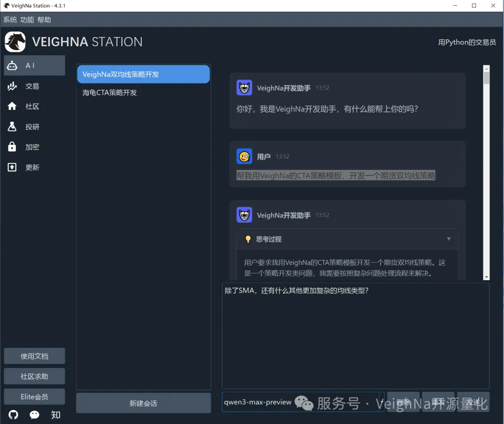Click the chat scrollbar down arrow
Screen dimensions: 504x424
[486, 277]
